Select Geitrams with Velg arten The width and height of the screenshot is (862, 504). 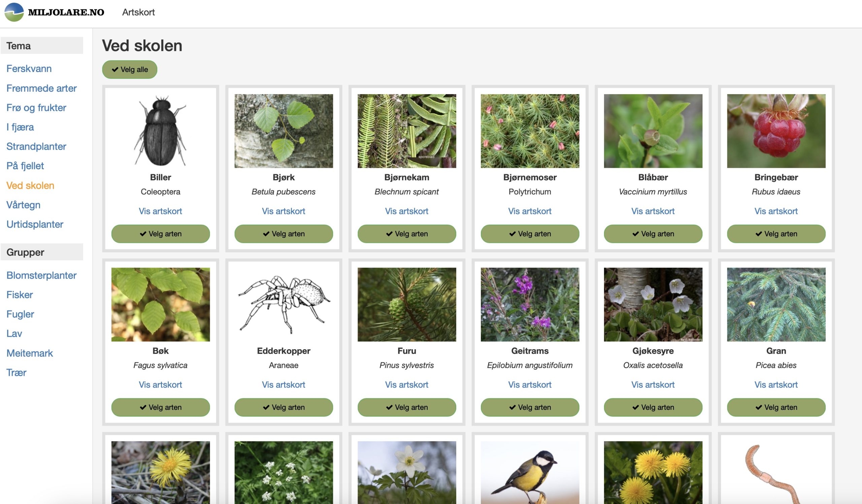click(x=530, y=407)
